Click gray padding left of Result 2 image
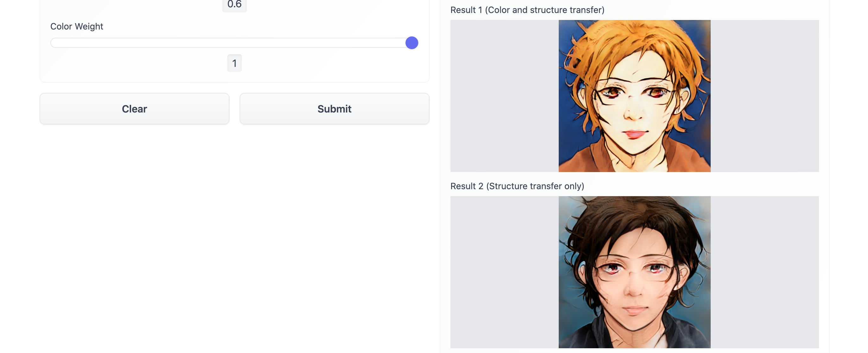 click(x=504, y=272)
